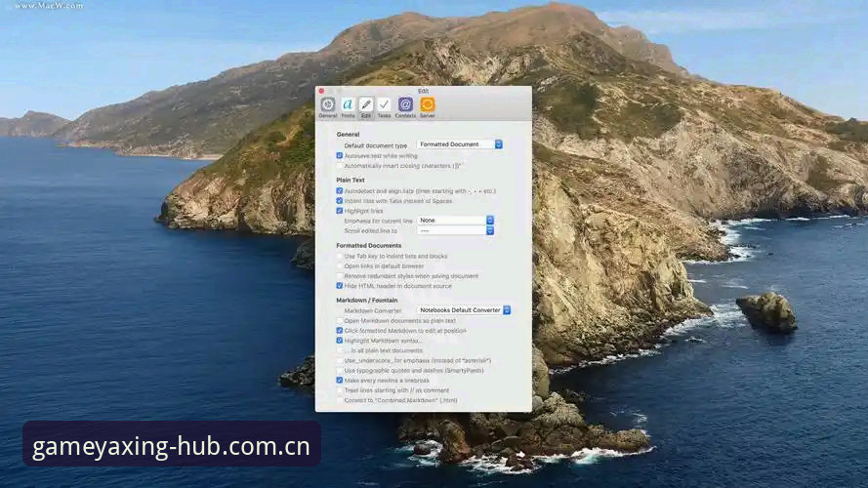Uncheck Indent lists with Tabs instead of Spaces
The width and height of the screenshot is (868, 488).
coord(340,201)
